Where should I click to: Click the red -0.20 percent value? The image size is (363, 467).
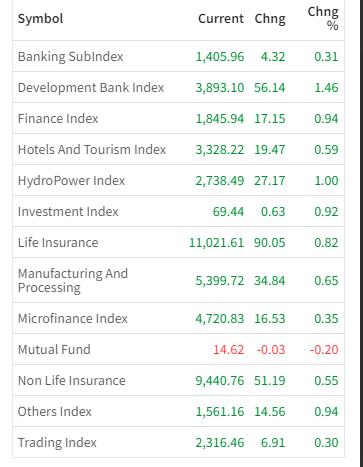pyautogui.click(x=324, y=350)
